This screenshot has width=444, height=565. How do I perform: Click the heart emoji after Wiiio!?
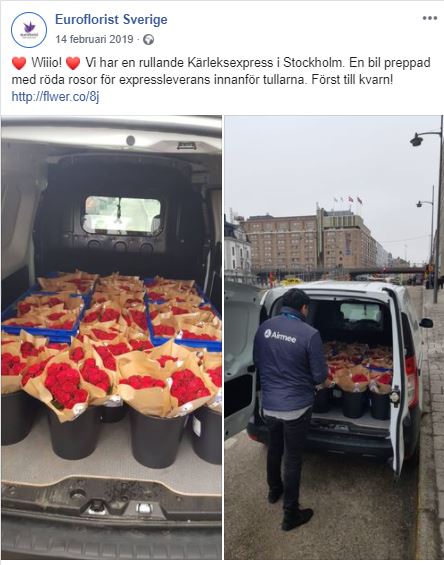(x=73, y=63)
